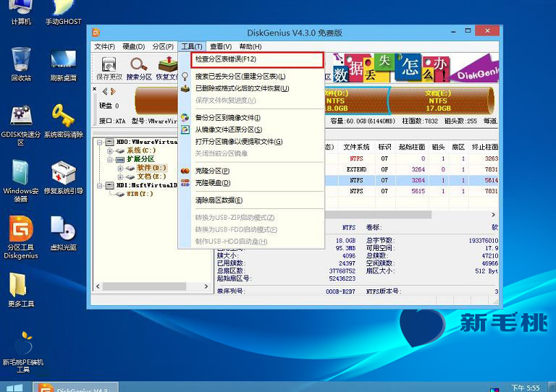Open the 查看(V) menu
The image size is (556, 392).
(221, 46)
